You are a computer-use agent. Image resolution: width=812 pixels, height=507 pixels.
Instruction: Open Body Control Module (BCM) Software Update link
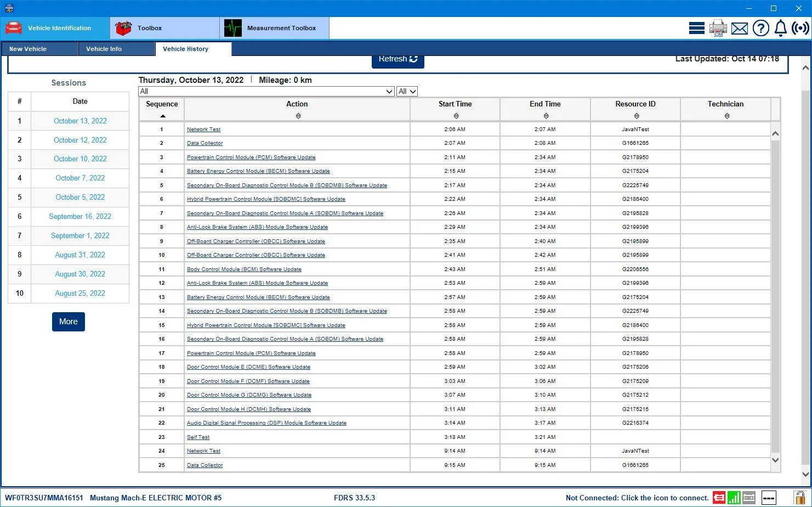244,269
